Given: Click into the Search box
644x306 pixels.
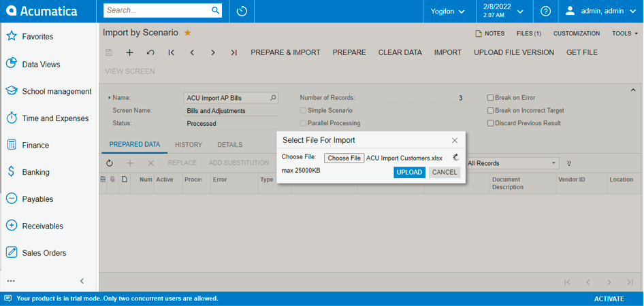Looking at the screenshot, I should click(x=156, y=11).
